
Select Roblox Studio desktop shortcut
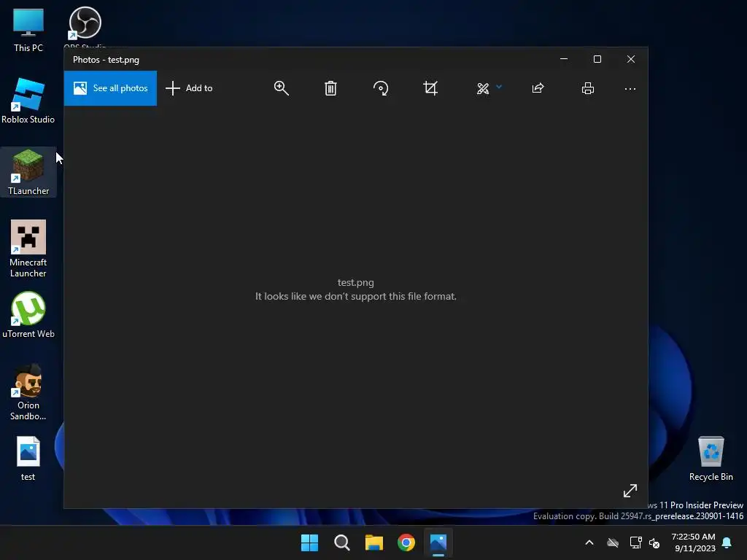28,101
